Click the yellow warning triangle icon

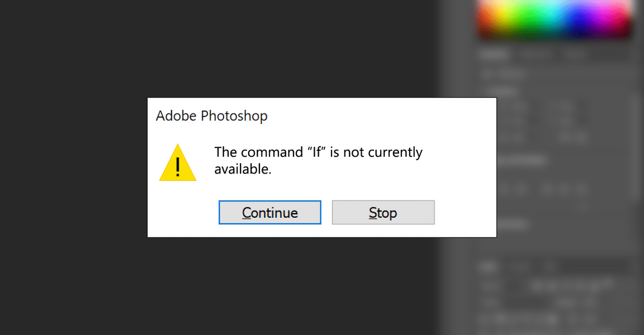pyautogui.click(x=178, y=164)
